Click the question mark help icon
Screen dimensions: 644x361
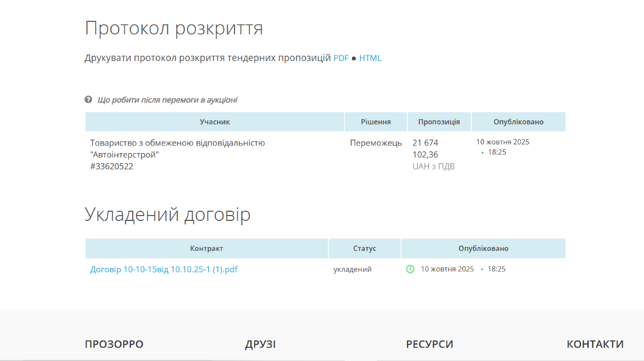[x=88, y=99]
